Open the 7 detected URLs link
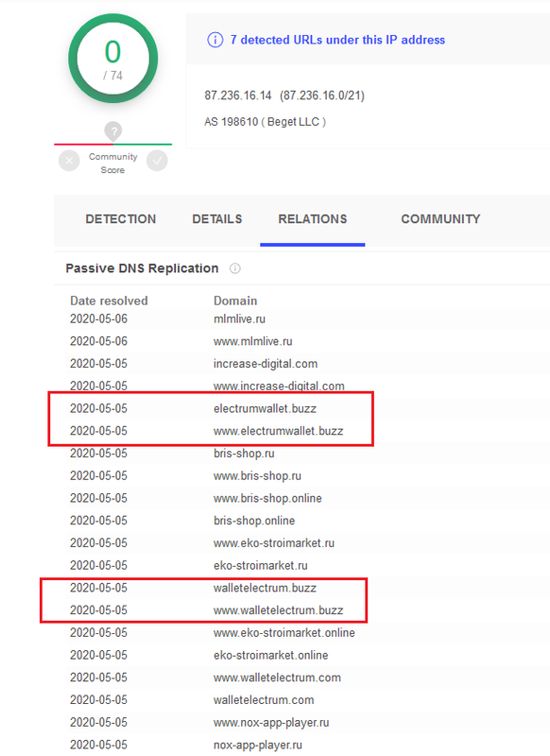Screen dimensions: 550x756 (x=337, y=40)
